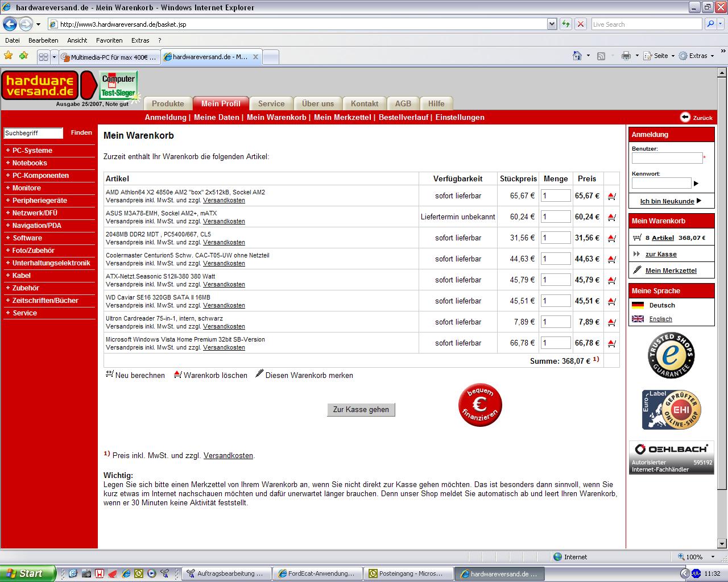The width and height of the screenshot is (728, 582).
Task: Click the Refresh page icon
Action: [x=566, y=24]
